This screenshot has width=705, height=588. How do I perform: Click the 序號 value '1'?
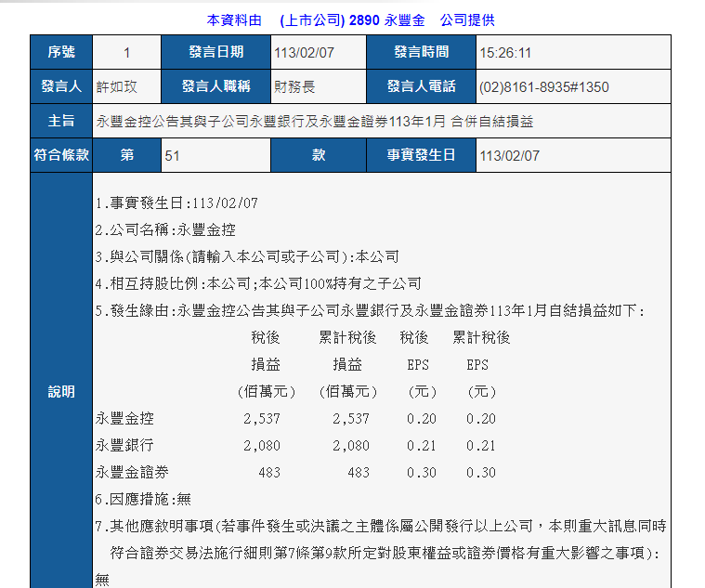point(127,53)
